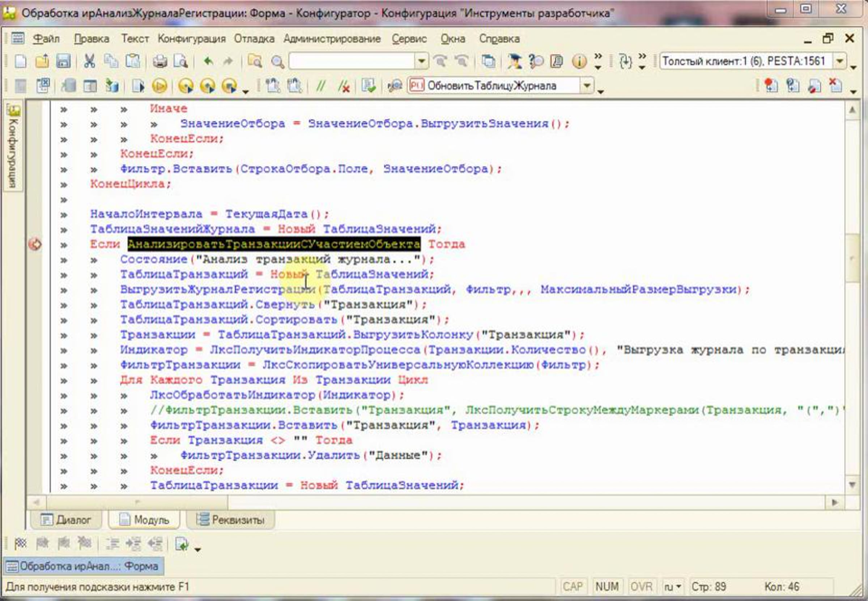Click the Paste clipboard icon
The height and width of the screenshot is (601, 868).
(133, 61)
